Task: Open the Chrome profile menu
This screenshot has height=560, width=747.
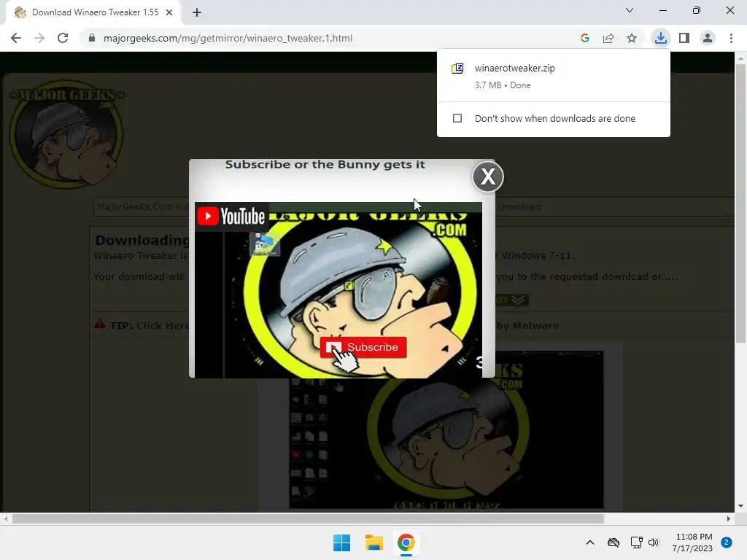Action: click(708, 38)
